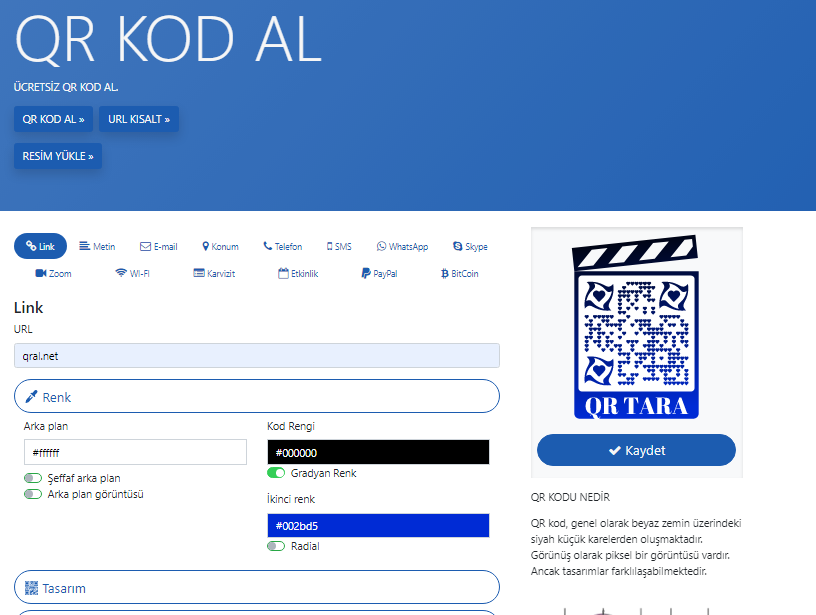The width and height of the screenshot is (816, 615).
Task: Enable Şeffaf arka plan toggle
Action: click(x=33, y=479)
